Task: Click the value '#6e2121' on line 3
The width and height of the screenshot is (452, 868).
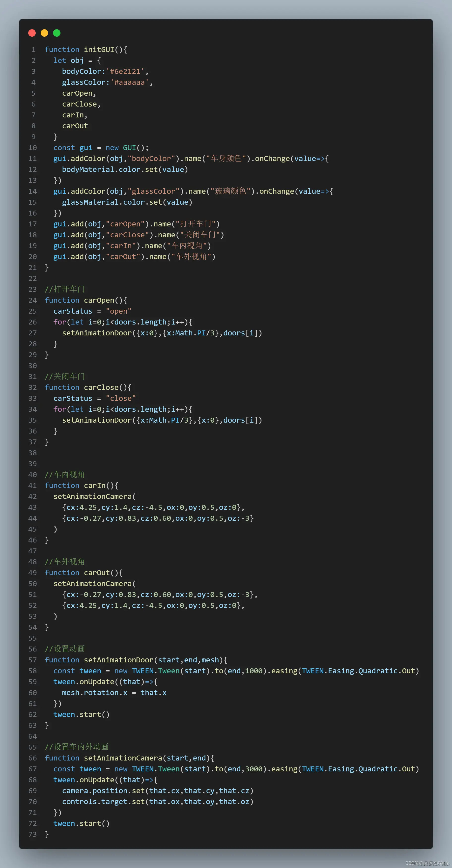Action: coord(125,71)
